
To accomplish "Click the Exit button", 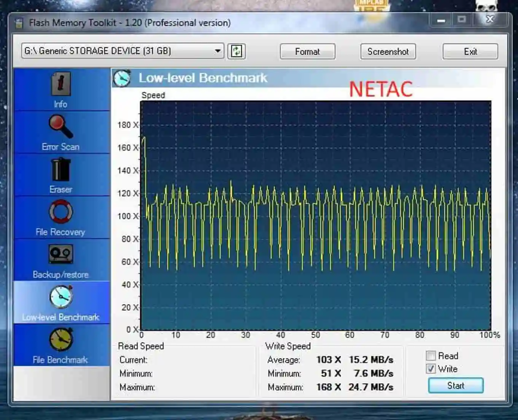I will coord(470,51).
